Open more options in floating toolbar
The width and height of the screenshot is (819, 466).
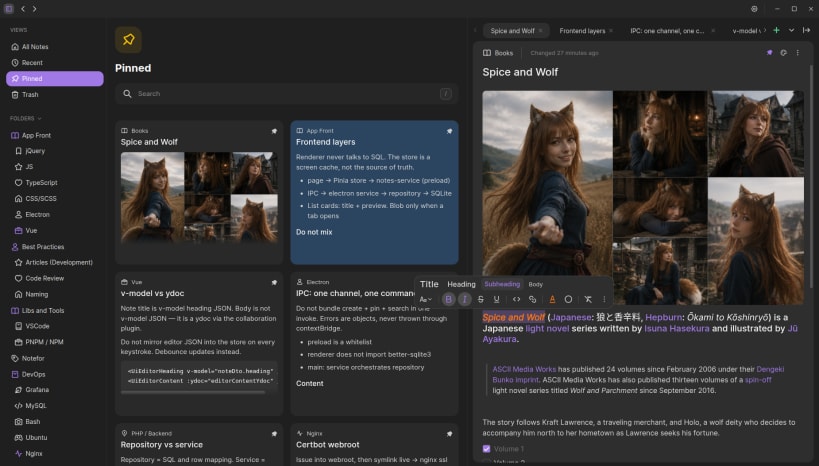click(x=604, y=299)
